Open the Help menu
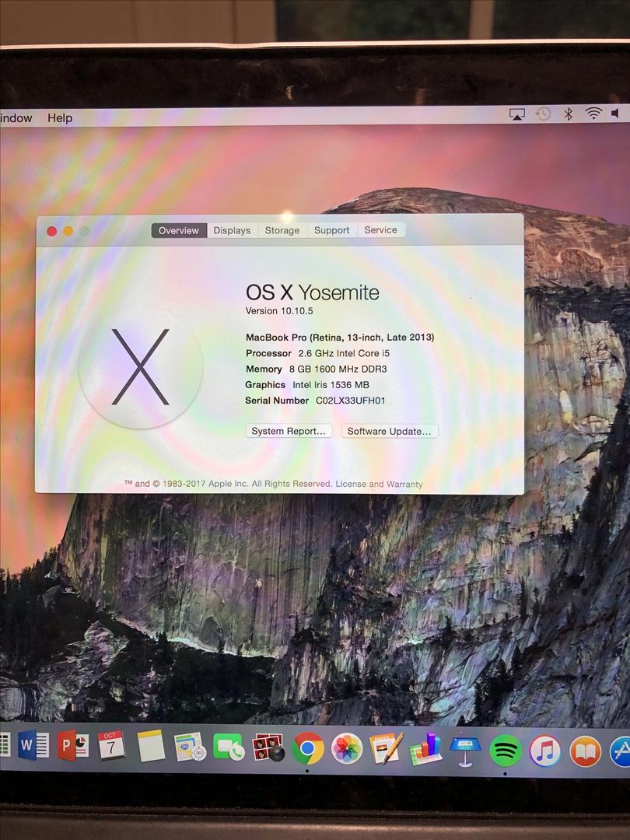630x840 pixels. tap(59, 118)
